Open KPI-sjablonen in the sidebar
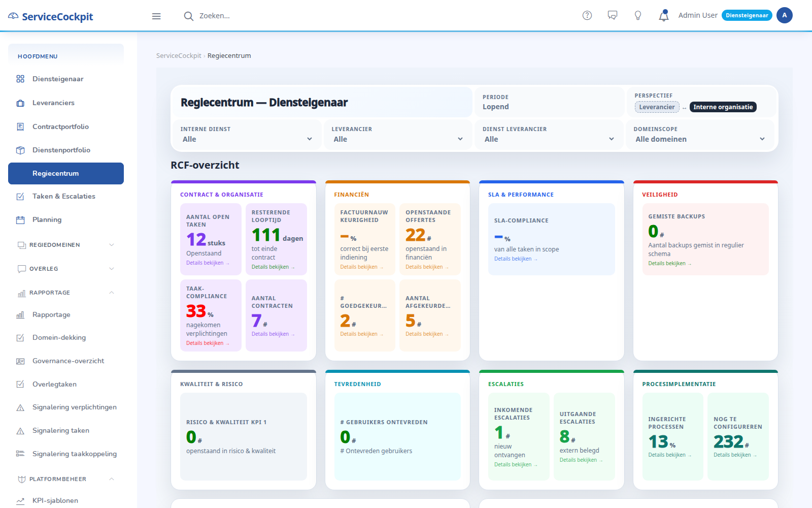This screenshot has height=508, width=812. pos(66,500)
